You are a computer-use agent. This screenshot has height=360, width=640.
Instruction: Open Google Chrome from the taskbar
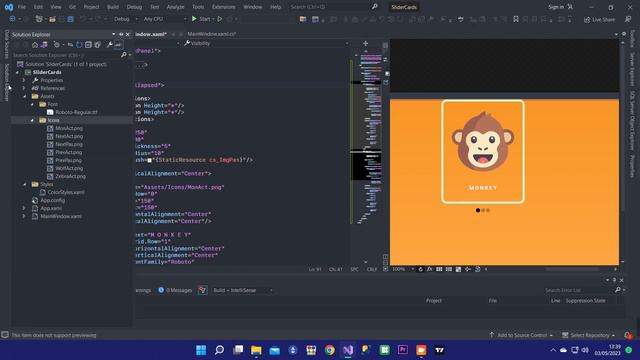pos(329,350)
